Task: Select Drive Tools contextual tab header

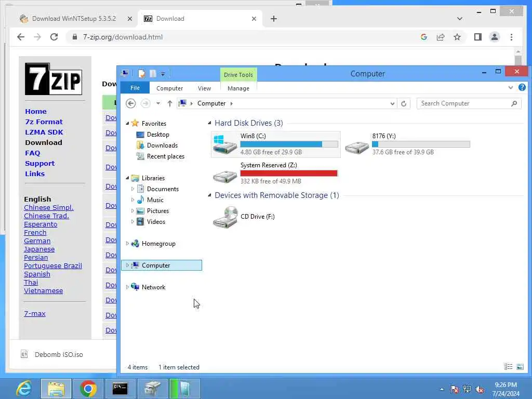Action: click(238, 75)
